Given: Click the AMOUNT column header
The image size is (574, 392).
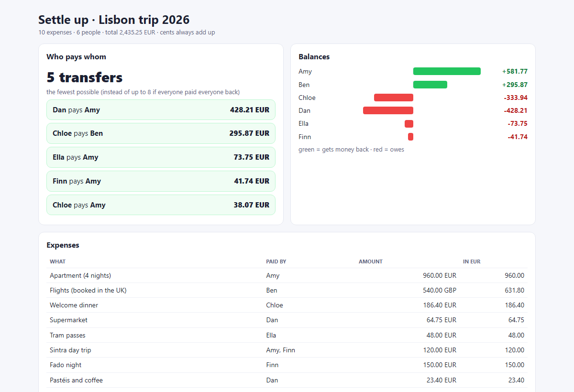Looking at the screenshot, I should pos(371,261).
